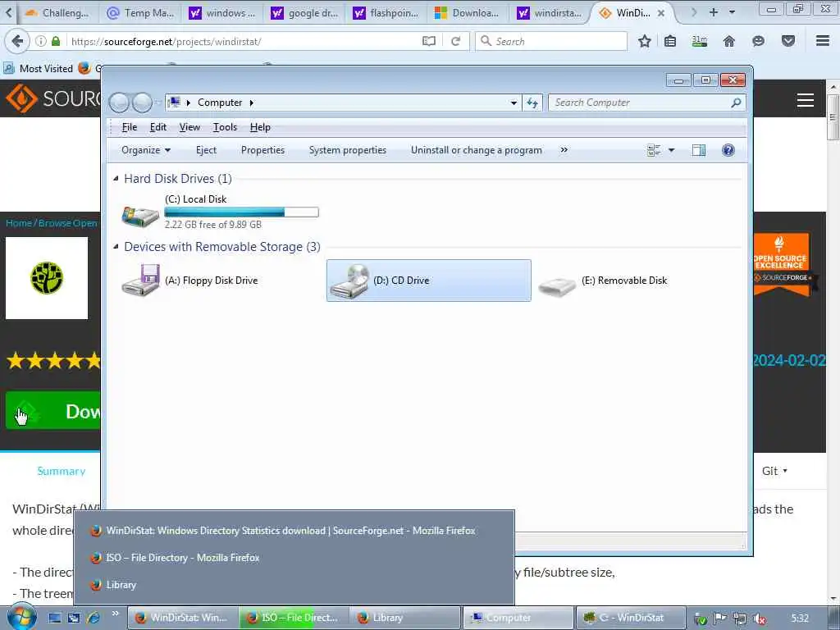The height and width of the screenshot is (630, 840).
Task: Select the (A:) Floppy Disk Drive icon
Action: [141, 281]
